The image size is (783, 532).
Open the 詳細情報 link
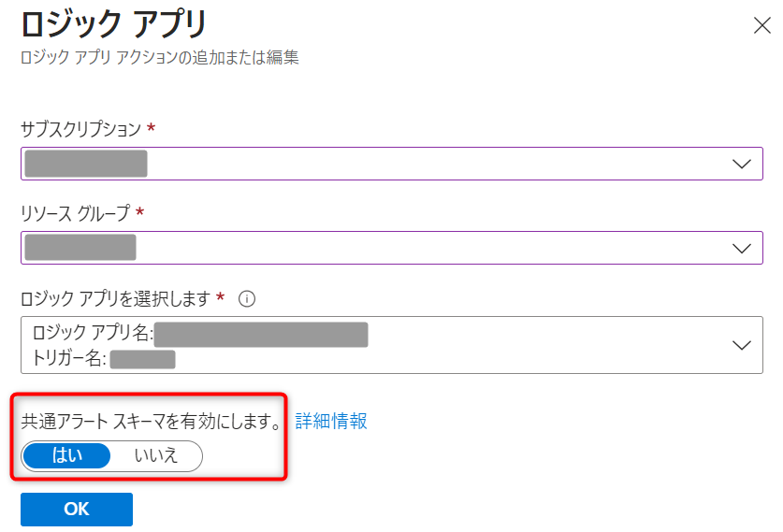pyautogui.click(x=331, y=421)
